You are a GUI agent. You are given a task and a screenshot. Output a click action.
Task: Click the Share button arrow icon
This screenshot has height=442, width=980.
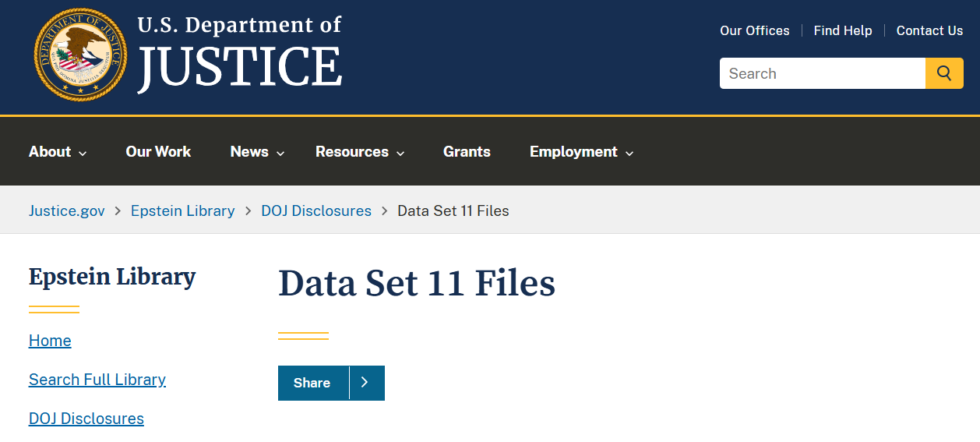click(365, 383)
